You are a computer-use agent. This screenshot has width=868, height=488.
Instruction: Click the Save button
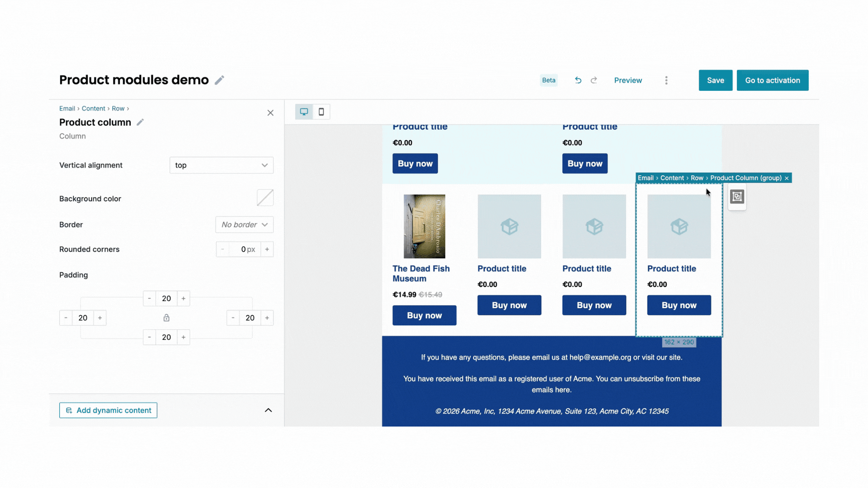pyautogui.click(x=715, y=80)
